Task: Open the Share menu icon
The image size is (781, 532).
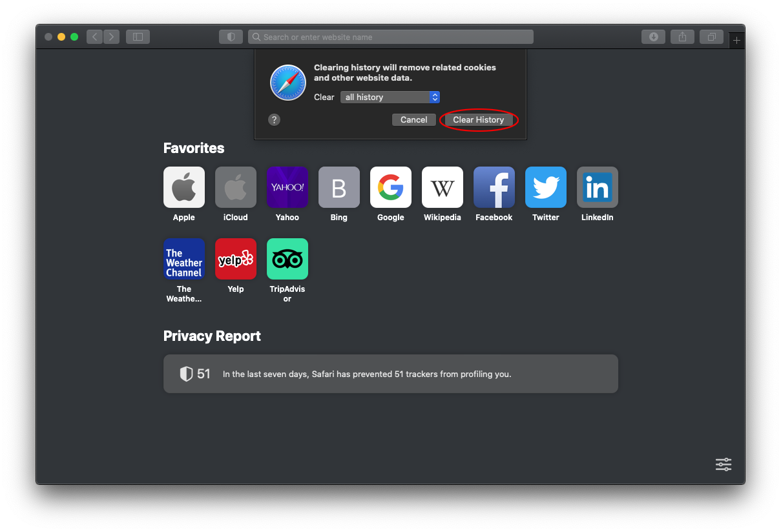Action: click(x=682, y=37)
